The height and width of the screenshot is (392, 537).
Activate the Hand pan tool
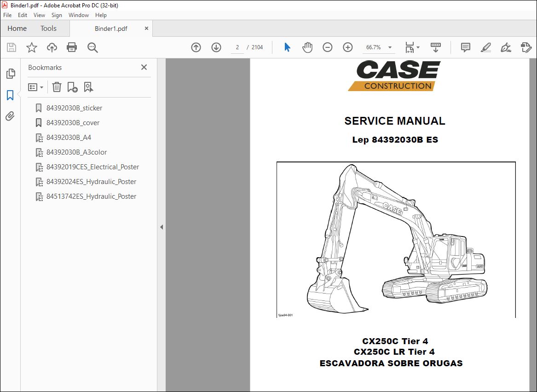[307, 47]
